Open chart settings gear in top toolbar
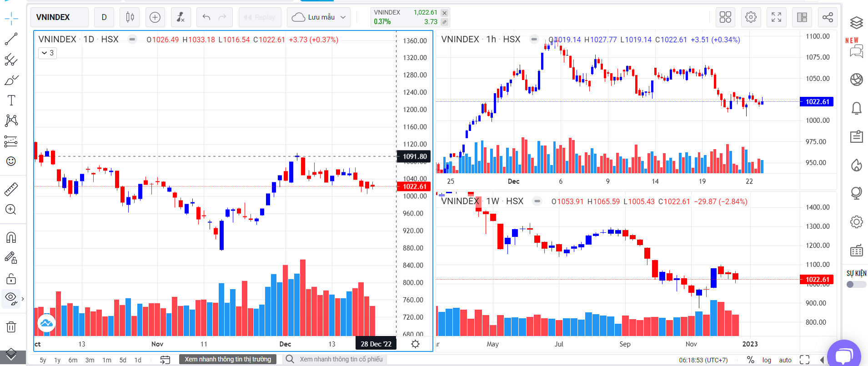Viewport: 868px width, 366px height. click(751, 17)
